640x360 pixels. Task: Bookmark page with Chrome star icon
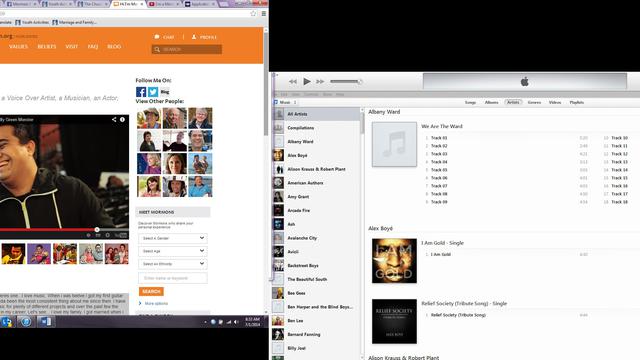[253, 13]
